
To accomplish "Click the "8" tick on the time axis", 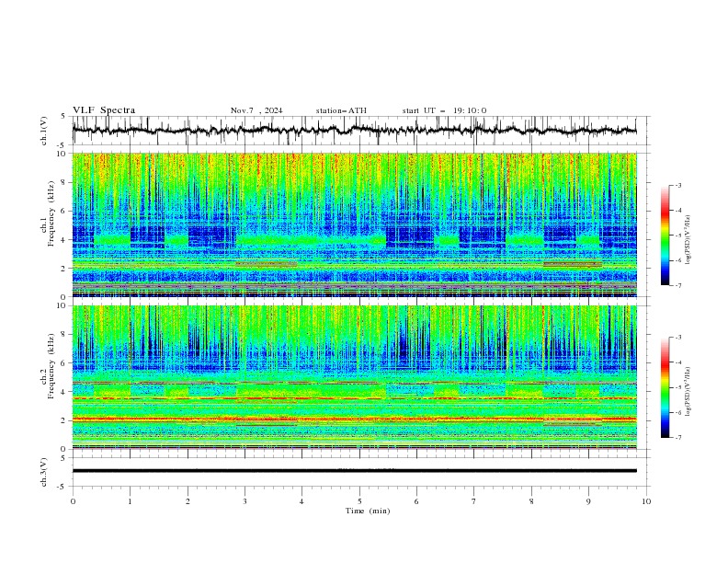I will tap(531, 501).
